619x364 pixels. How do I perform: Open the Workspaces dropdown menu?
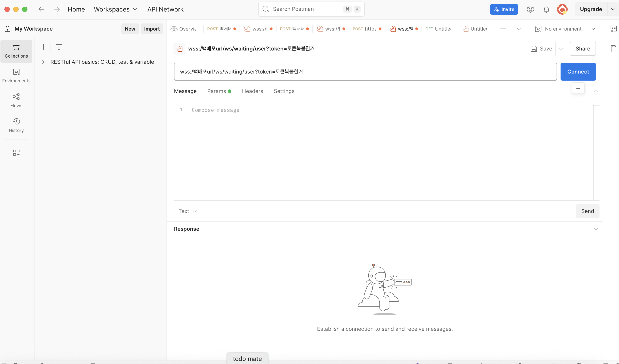tap(115, 9)
